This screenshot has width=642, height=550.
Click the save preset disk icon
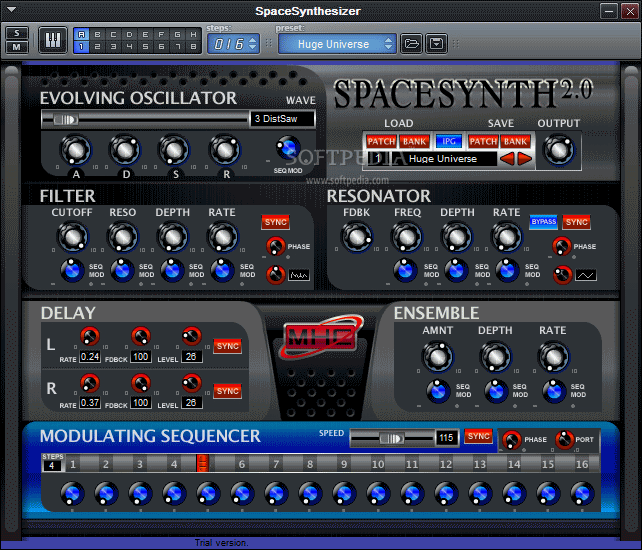pos(436,43)
